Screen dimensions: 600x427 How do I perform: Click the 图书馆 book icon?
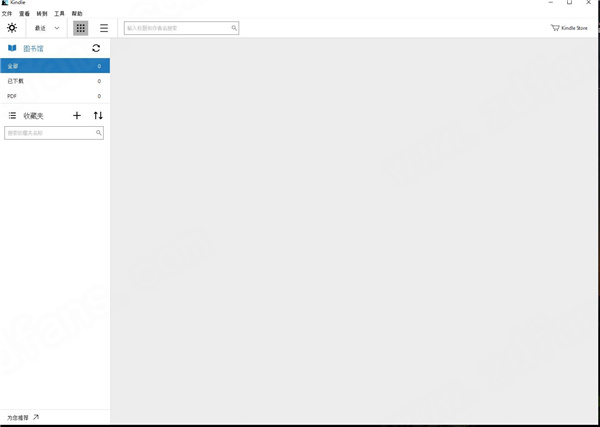[x=12, y=48]
